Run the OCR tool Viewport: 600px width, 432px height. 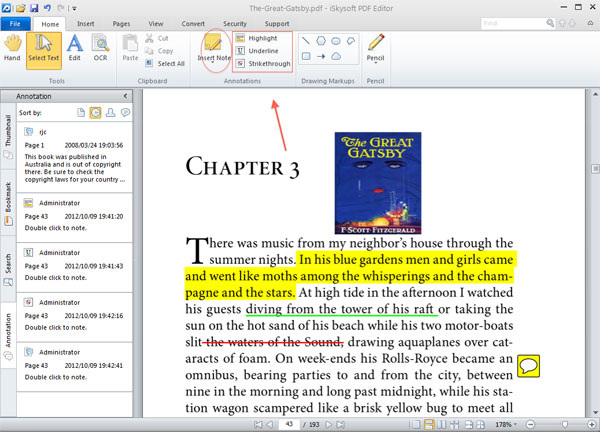[x=101, y=49]
